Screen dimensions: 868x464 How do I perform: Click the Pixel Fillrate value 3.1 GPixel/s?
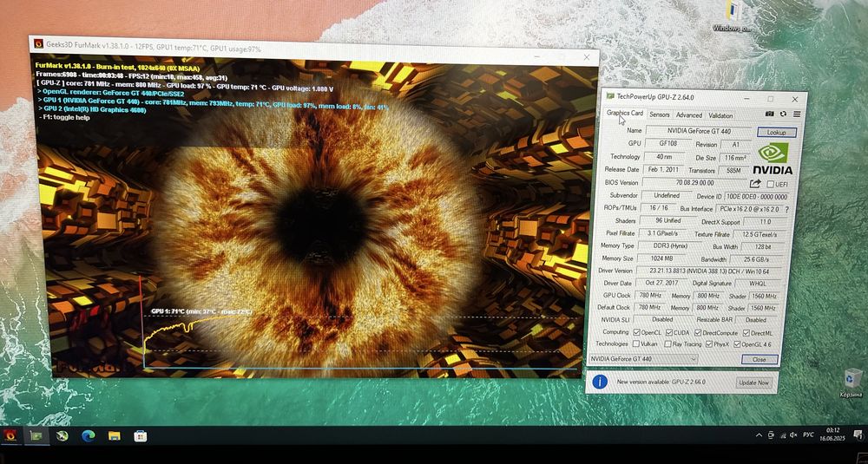pos(663,233)
